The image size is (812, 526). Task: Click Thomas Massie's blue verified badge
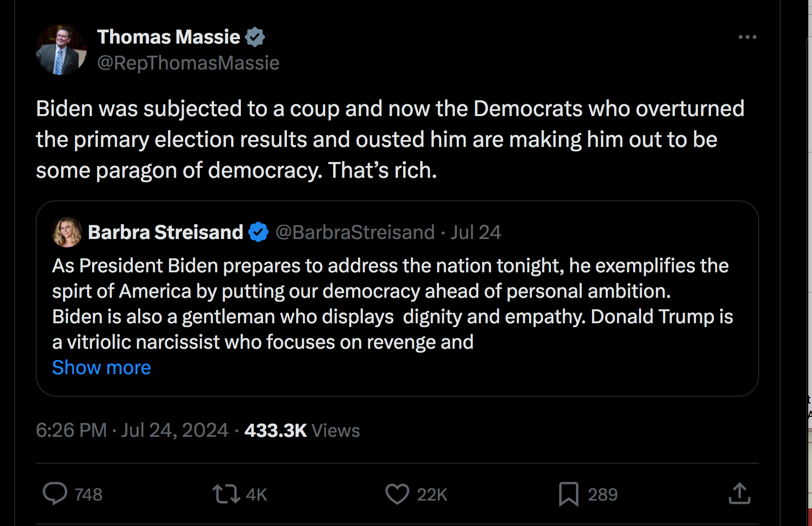click(255, 37)
